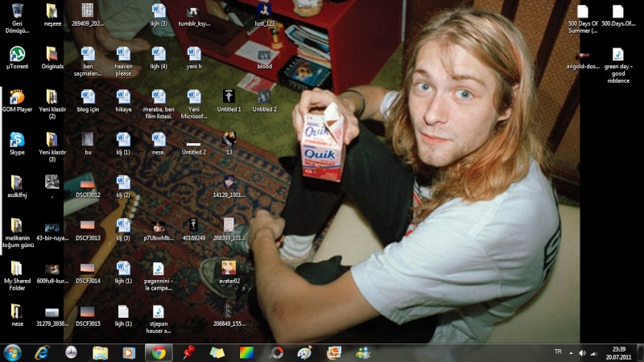Select the ben saçmaları Word document
This screenshot has height=362, width=644.
pyautogui.click(x=88, y=62)
